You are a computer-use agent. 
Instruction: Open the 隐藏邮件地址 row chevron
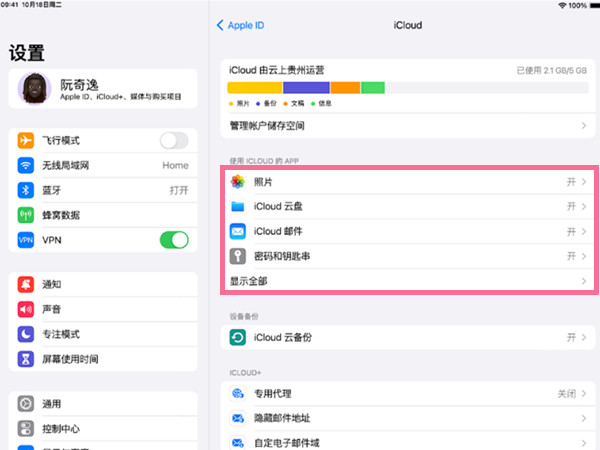(583, 419)
